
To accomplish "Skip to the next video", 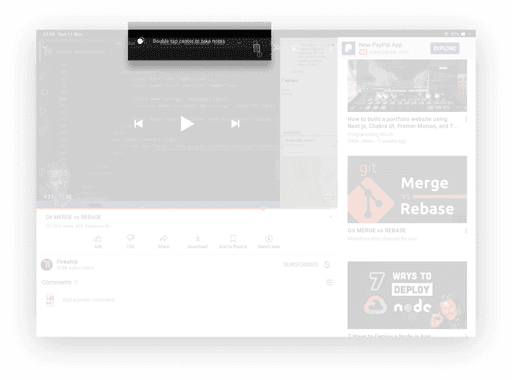I will coord(235,124).
